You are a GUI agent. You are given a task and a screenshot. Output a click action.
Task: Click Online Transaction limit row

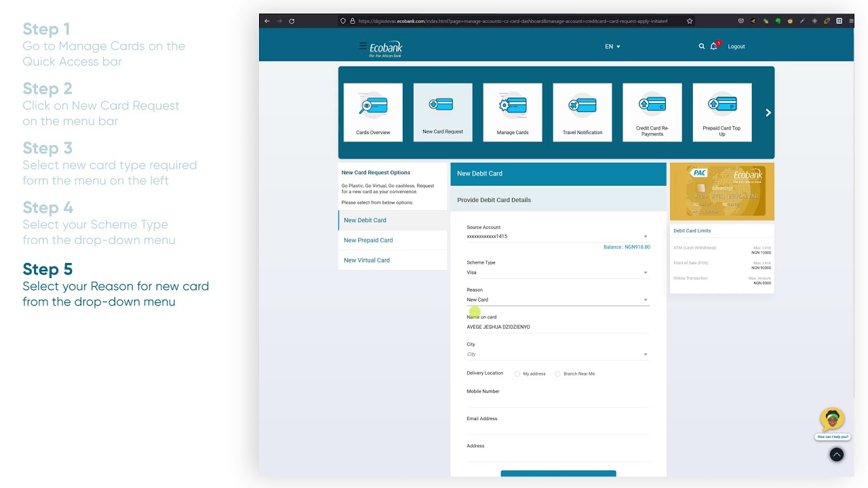click(722, 281)
